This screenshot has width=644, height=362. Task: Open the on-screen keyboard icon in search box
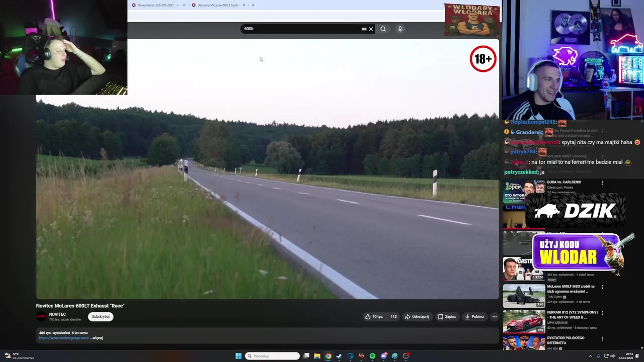point(364,29)
